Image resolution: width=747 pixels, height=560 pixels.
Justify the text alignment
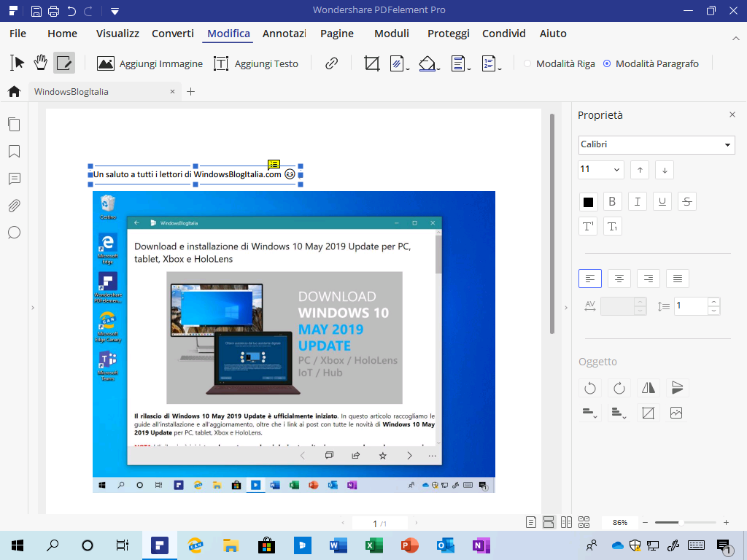[x=678, y=279]
